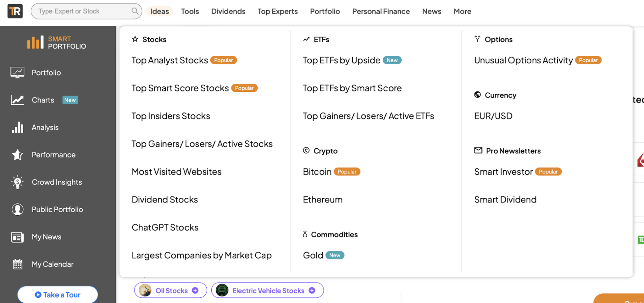Viewport: 644px width, 303px height.
Task: Click the My News newspaper icon
Action: [x=17, y=237]
